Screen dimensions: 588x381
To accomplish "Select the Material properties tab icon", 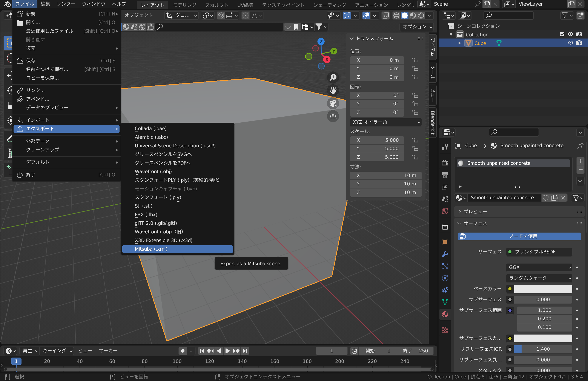I will click(445, 314).
